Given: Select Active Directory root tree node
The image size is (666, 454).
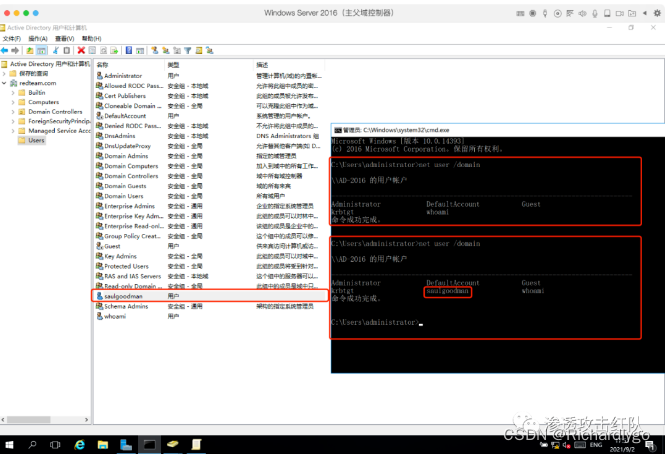Looking at the screenshot, I should click(46, 64).
